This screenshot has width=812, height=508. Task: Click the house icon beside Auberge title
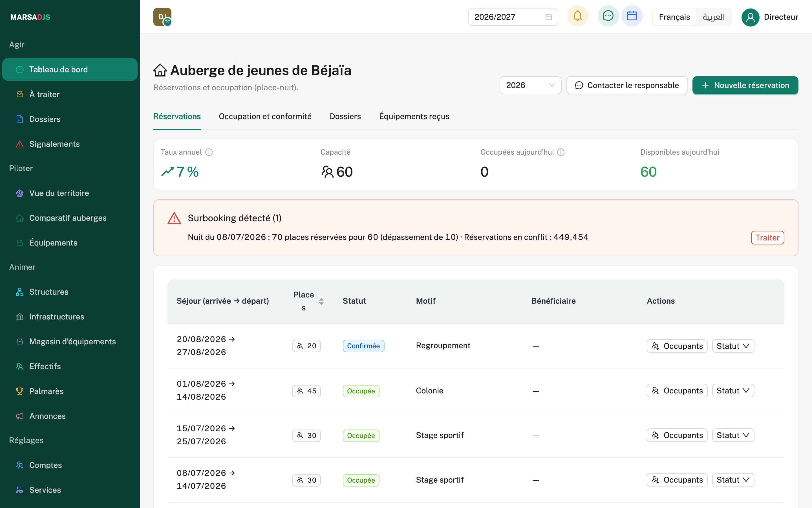click(x=160, y=70)
